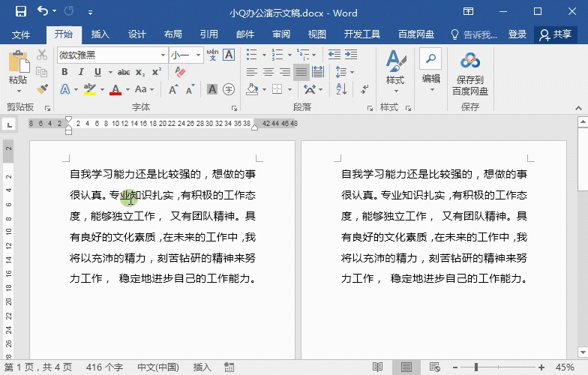Viewport: 588px width, 375px height.
Task: Clear all formatting with eraser icon
Action: 180,72
